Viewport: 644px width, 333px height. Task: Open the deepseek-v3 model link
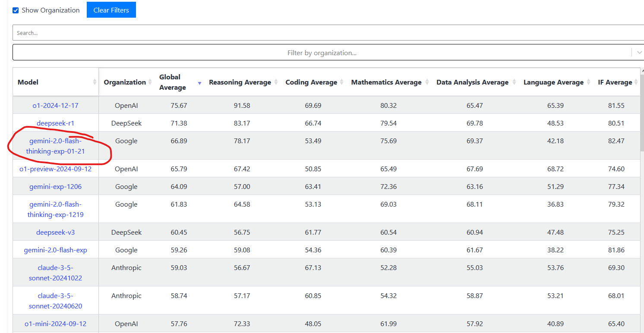[x=56, y=232]
